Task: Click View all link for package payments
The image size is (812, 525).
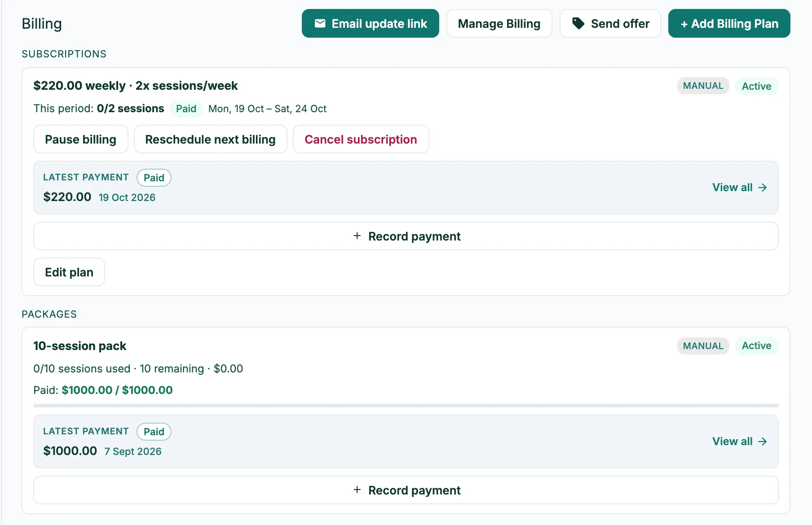Action: [740, 442]
